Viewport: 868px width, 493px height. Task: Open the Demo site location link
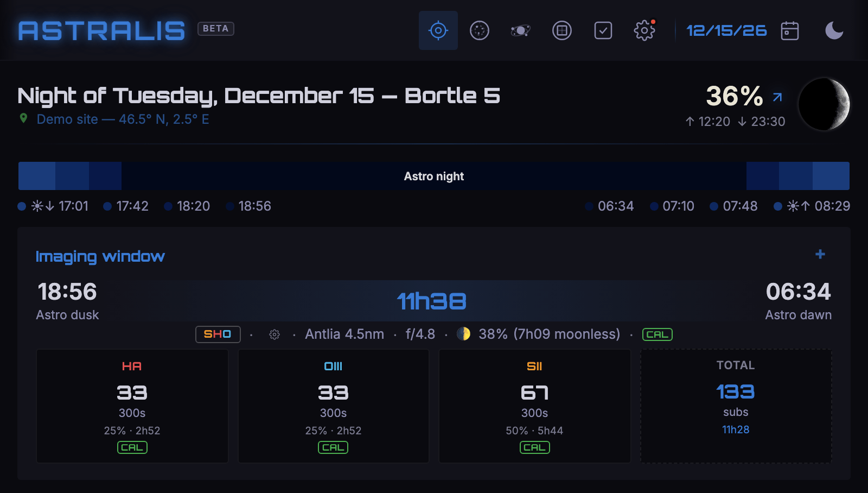(x=123, y=119)
